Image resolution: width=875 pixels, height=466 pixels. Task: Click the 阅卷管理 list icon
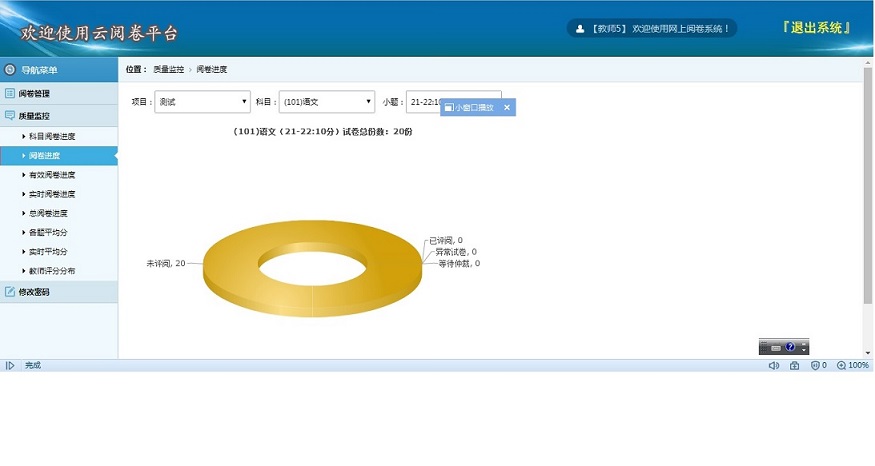pyautogui.click(x=9, y=93)
